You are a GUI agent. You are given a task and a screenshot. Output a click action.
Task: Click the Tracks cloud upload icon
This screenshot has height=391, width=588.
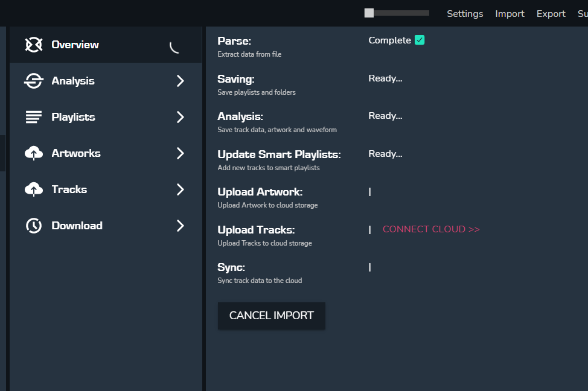[33, 189]
